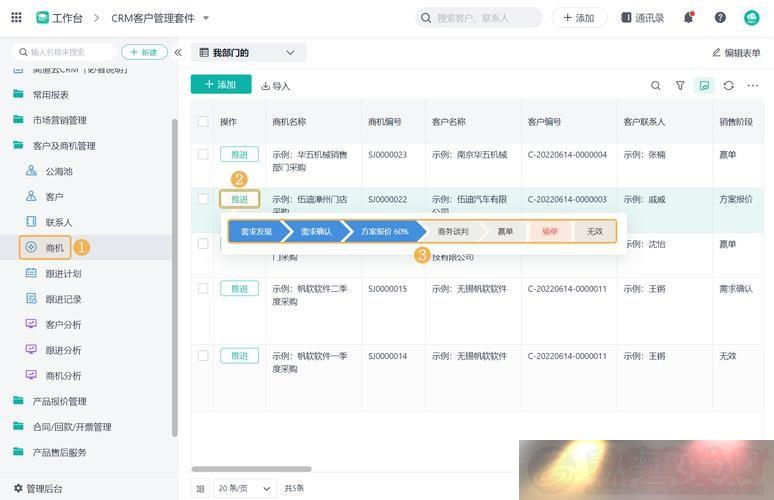Open 我部门的 view dropdown
The width and height of the screenshot is (774, 500).
pyautogui.click(x=248, y=52)
